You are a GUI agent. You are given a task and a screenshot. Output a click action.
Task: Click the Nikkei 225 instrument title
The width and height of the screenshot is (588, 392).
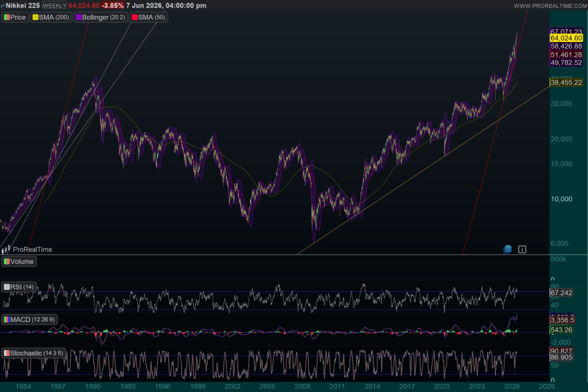tap(23, 5)
